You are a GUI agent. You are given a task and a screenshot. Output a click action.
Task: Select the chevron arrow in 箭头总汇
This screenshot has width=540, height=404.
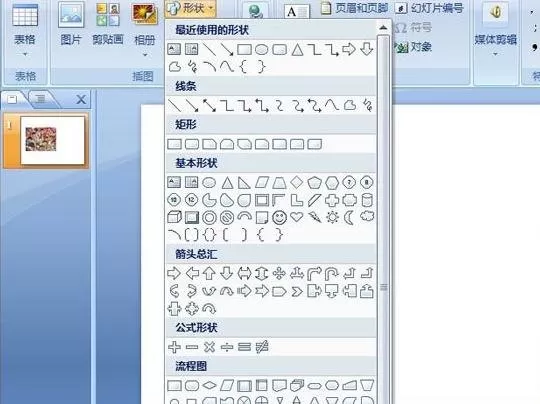[297, 292]
